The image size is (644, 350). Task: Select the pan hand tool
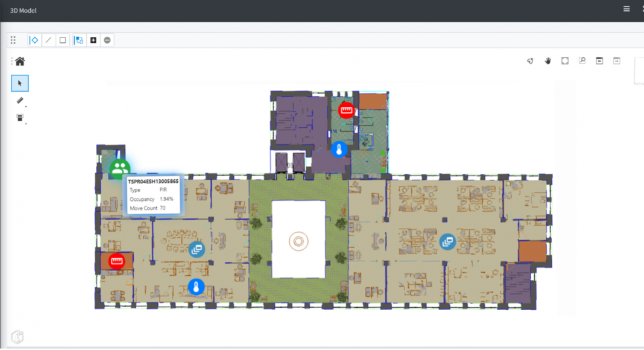(x=548, y=61)
